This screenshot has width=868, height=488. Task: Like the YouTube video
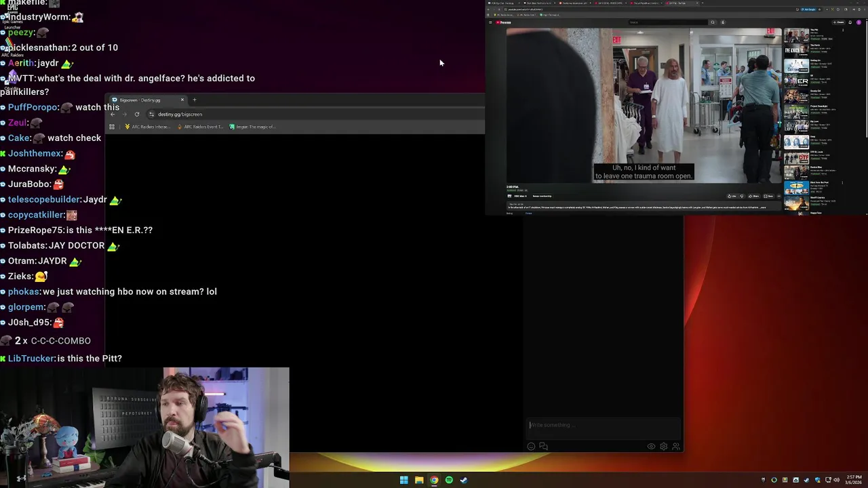(732, 196)
